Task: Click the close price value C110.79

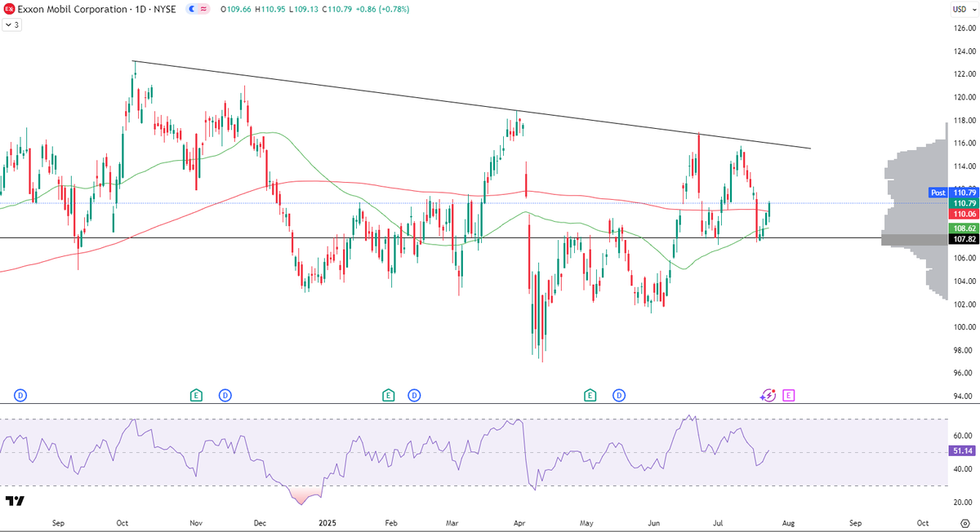Action: point(336,9)
